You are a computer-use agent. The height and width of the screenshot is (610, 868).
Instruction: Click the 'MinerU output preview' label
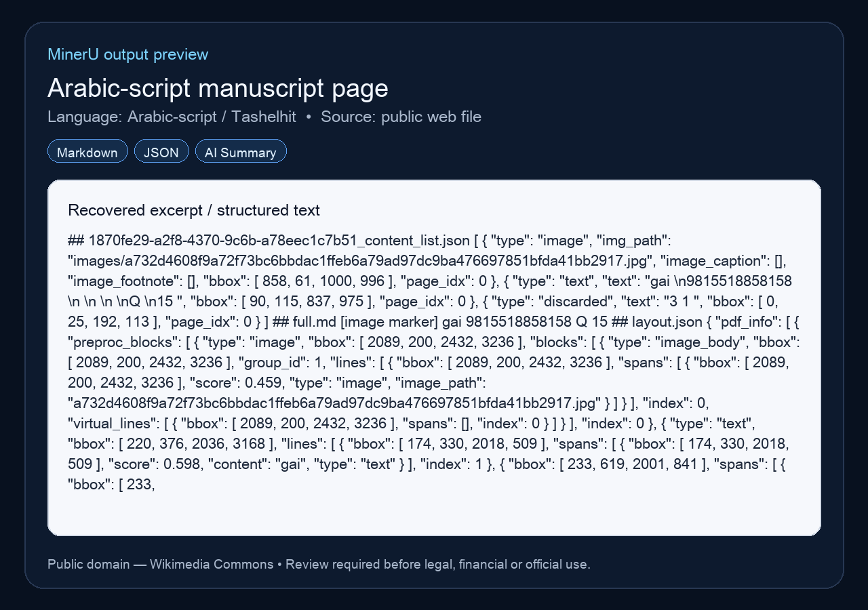[x=128, y=54]
